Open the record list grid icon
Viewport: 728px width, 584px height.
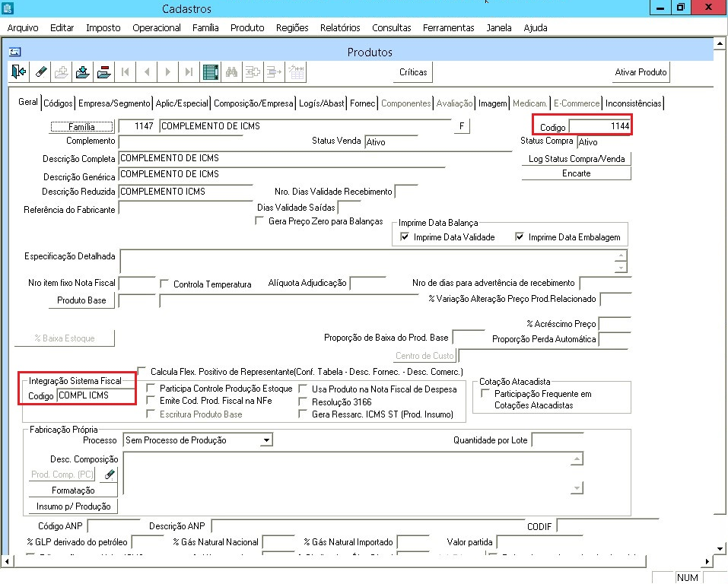(x=210, y=72)
